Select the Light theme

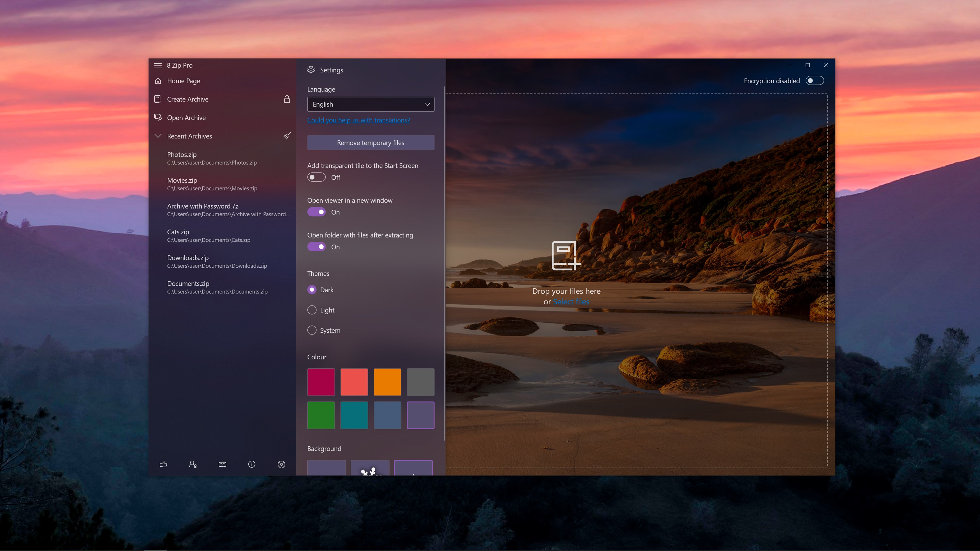312,309
